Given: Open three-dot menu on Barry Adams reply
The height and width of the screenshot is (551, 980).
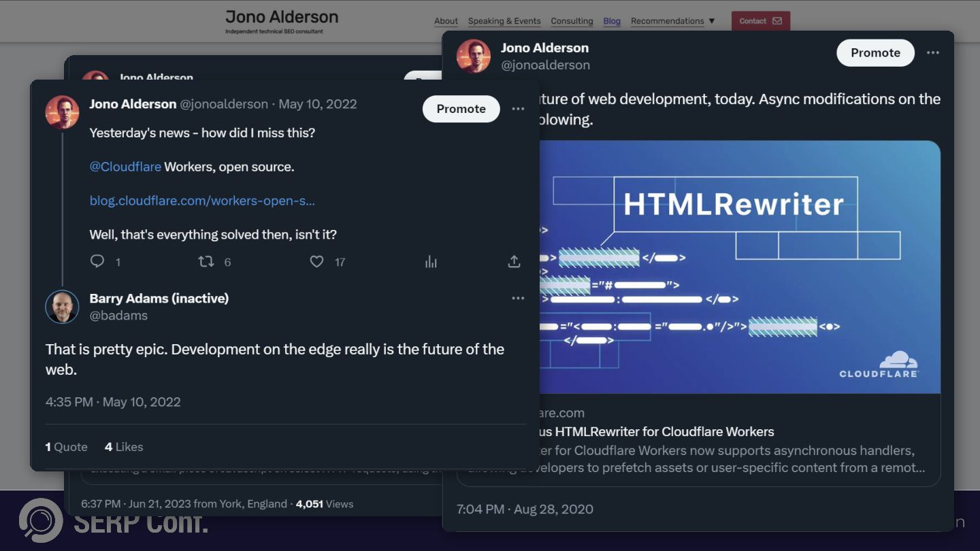Looking at the screenshot, I should [518, 298].
